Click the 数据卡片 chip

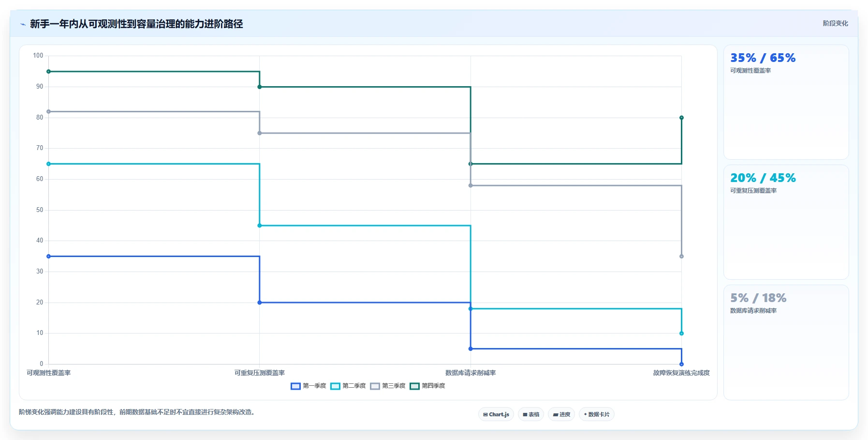597,414
